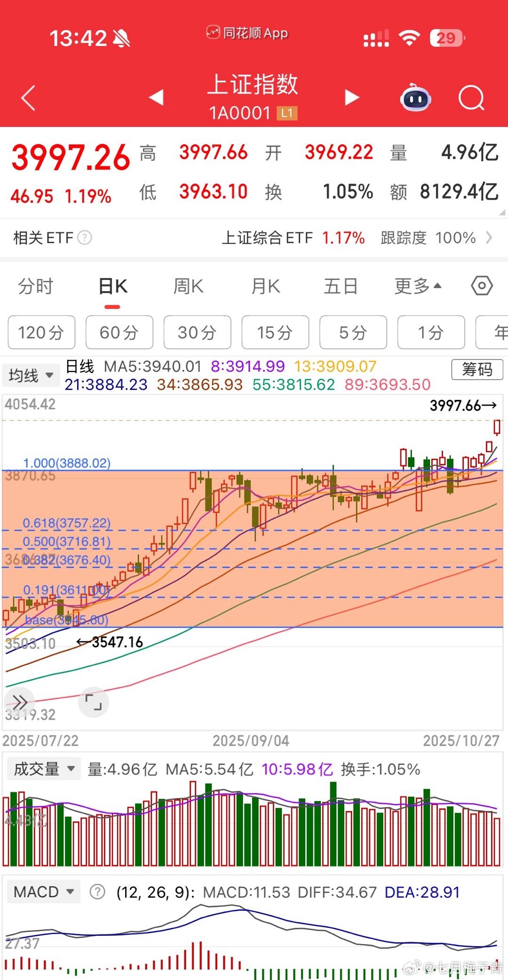Tap the 10:5.98亿 volume average label

coord(297,769)
